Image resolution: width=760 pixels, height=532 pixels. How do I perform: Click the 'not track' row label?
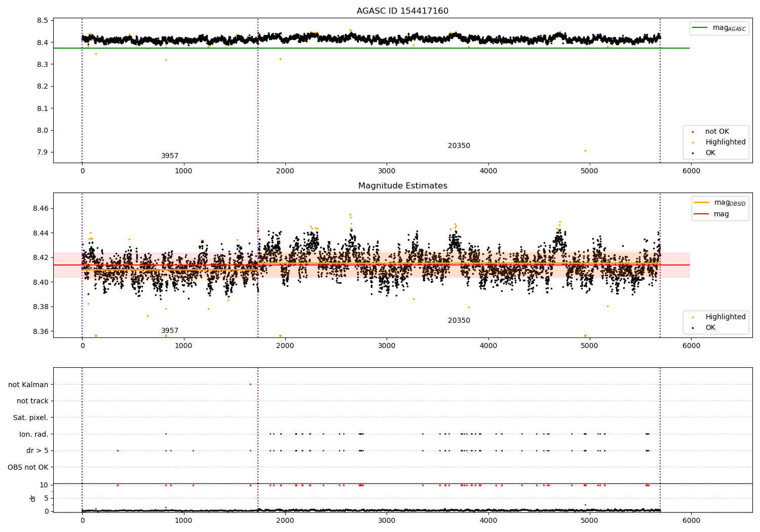[32, 401]
